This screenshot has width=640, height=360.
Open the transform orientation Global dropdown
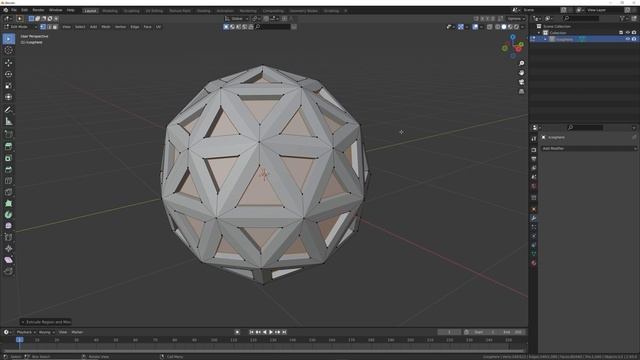tap(237, 18)
